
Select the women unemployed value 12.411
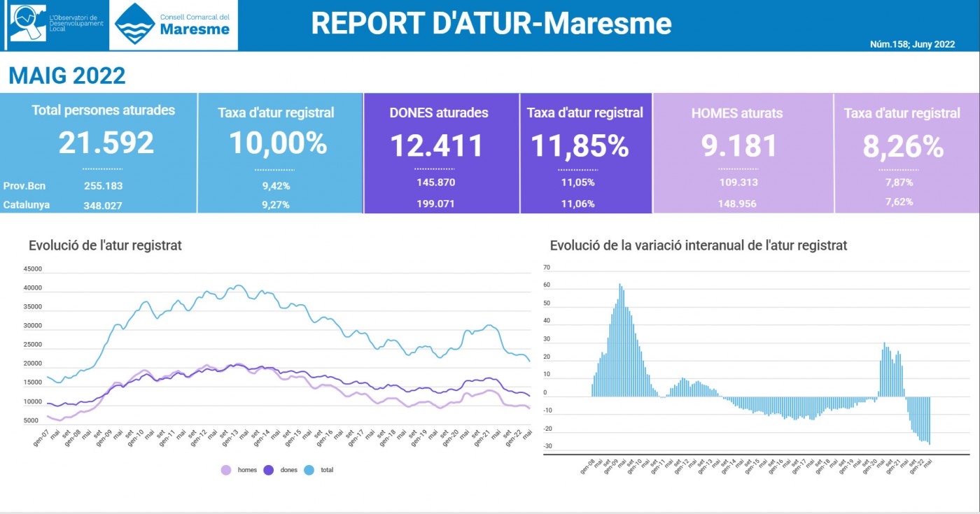click(x=437, y=145)
